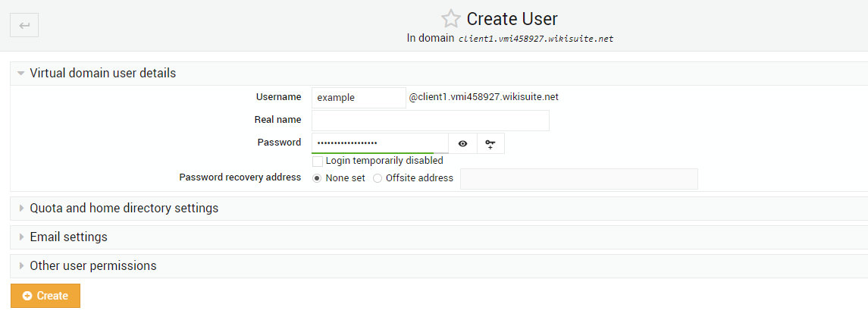
Task: Click the Create button
Action: (45, 296)
